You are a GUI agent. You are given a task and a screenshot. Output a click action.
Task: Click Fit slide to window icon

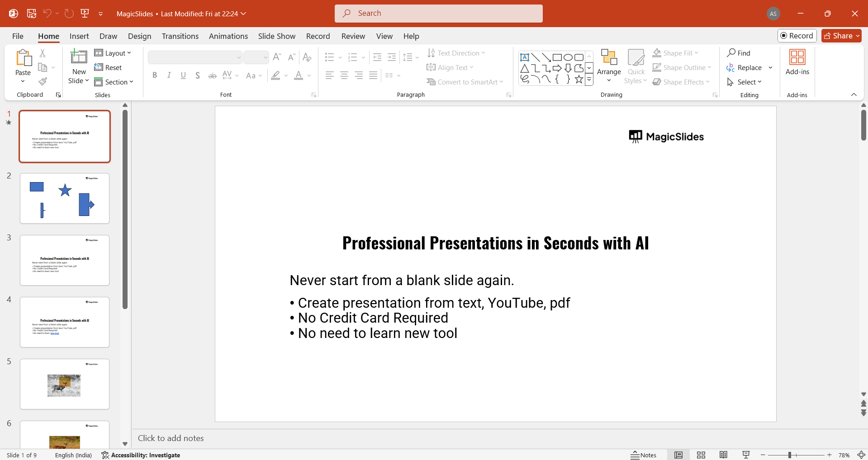861,455
